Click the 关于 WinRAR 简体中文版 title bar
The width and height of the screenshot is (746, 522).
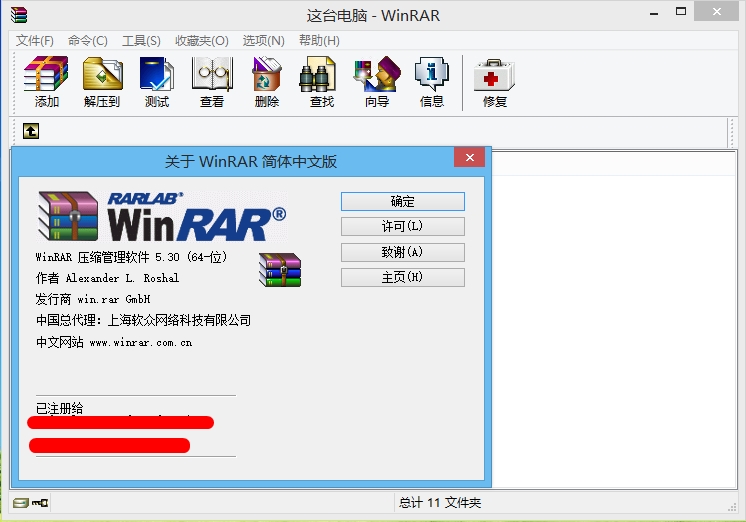tap(251, 161)
